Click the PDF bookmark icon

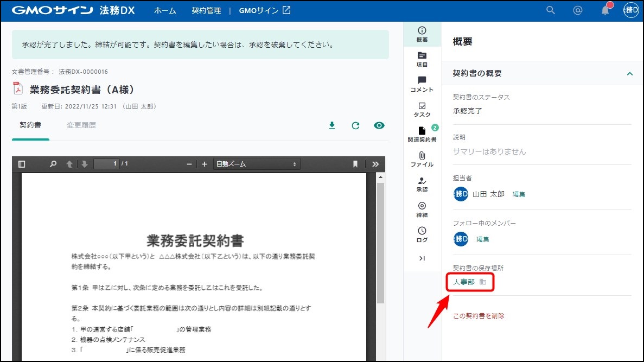355,164
